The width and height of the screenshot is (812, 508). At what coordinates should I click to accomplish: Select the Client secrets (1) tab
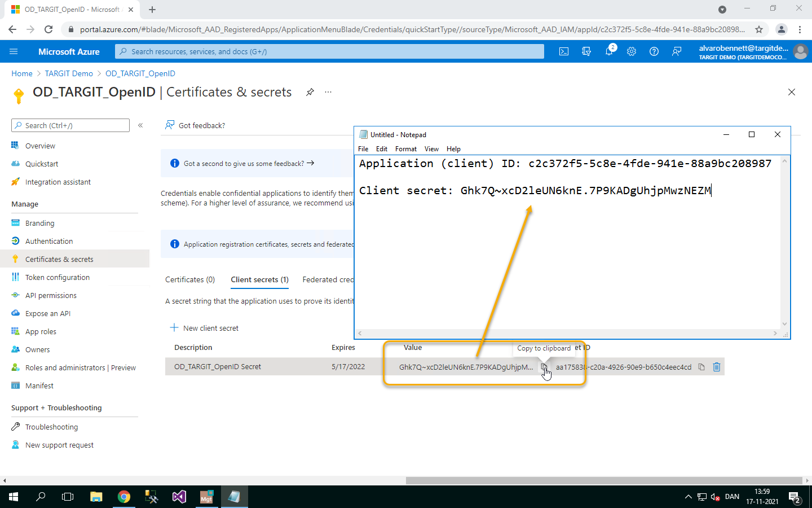tap(259, 279)
